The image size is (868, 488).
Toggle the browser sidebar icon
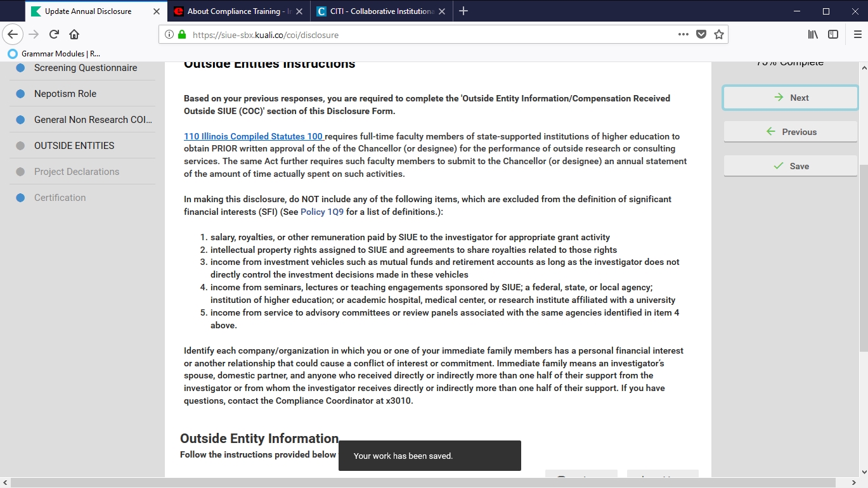click(x=833, y=34)
